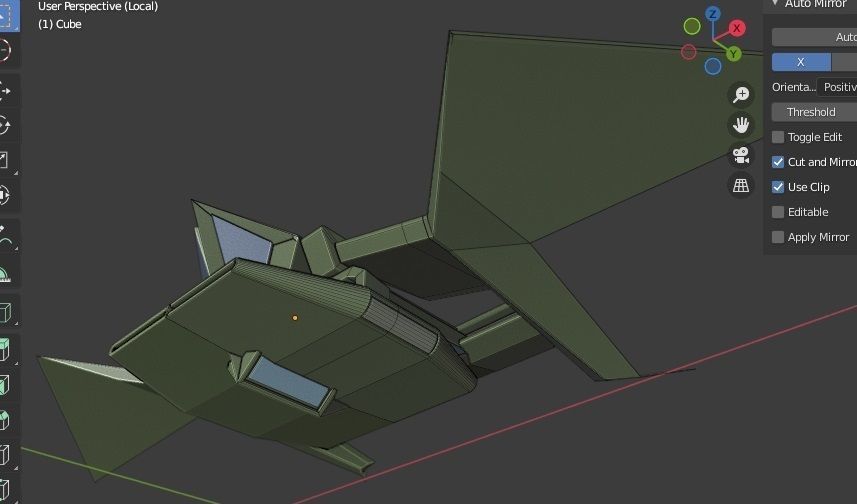This screenshot has width=857, height=504.
Task: Click the pan hand viewport icon
Action: 741,125
